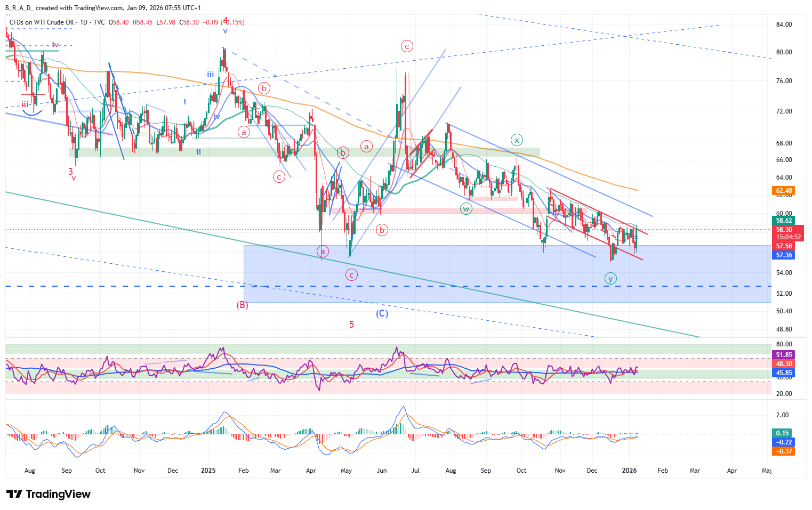Select the green 0.15 MACD histogram label
Viewport: 812px width, 510px height.
[783, 433]
